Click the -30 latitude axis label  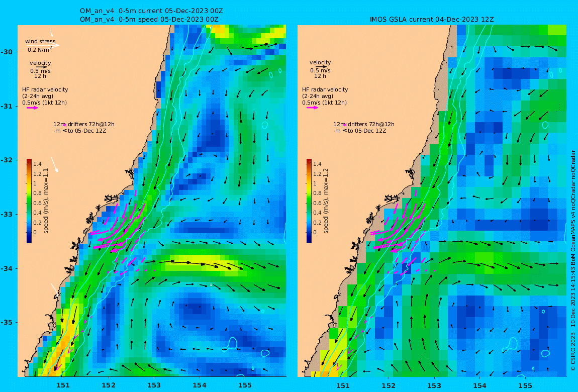pos(6,52)
